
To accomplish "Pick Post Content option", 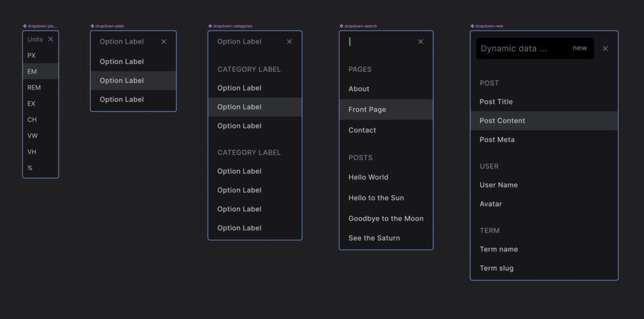I will pyautogui.click(x=502, y=121).
